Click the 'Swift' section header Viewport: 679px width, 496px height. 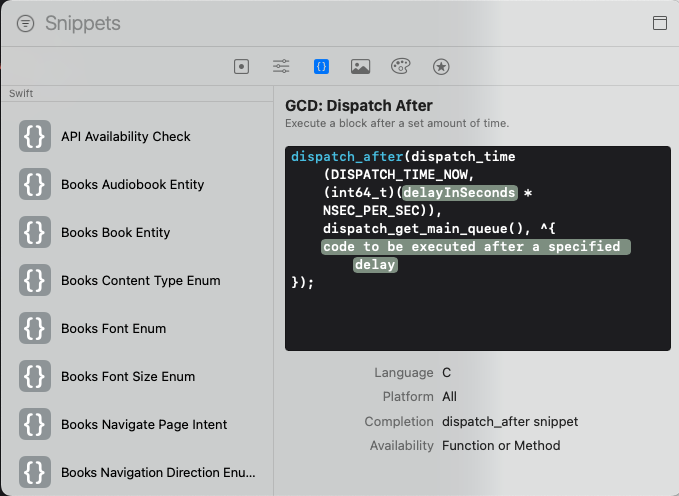[x=21, y=94]
